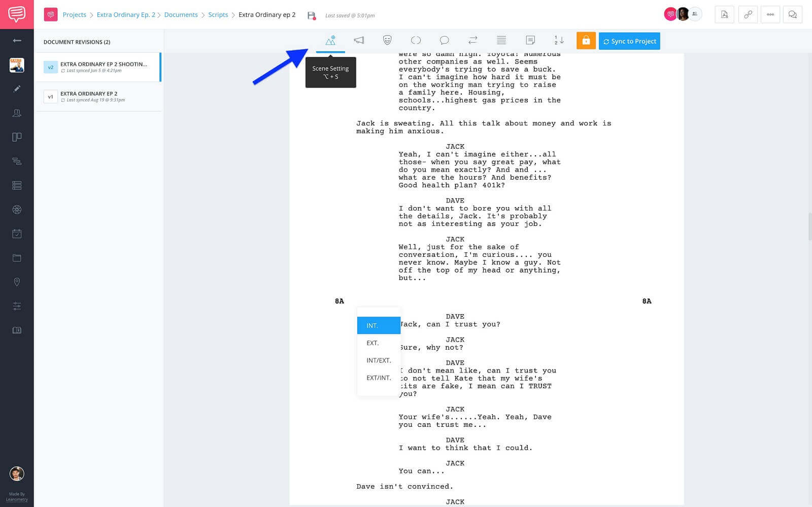Click the user avatar at sidebar bottom
The image size is (812, 507).
17,474
